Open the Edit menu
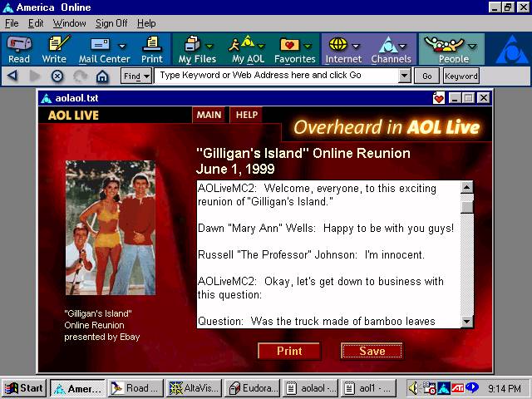 pos(36,23)
